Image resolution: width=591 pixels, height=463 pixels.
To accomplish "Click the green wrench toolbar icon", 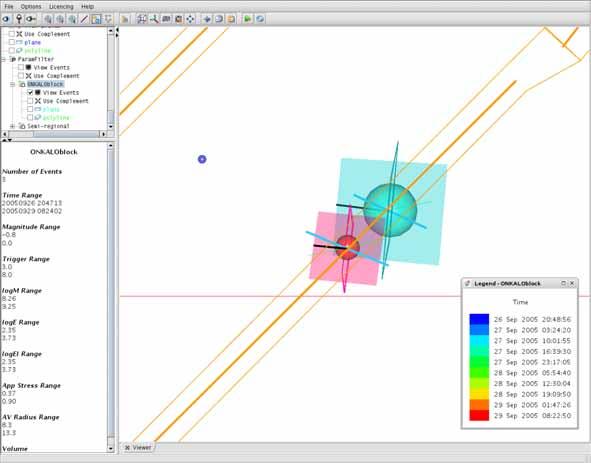I will click(x=154, y=18).
